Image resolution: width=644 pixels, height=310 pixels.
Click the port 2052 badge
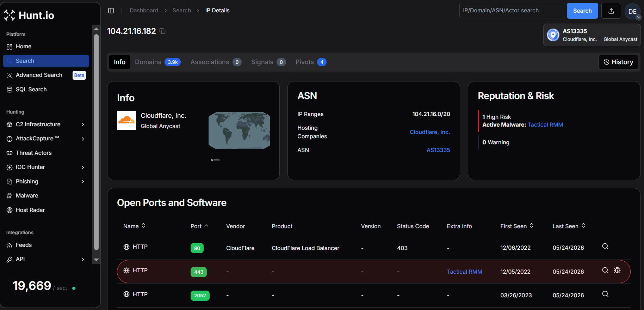coord(200,296)
